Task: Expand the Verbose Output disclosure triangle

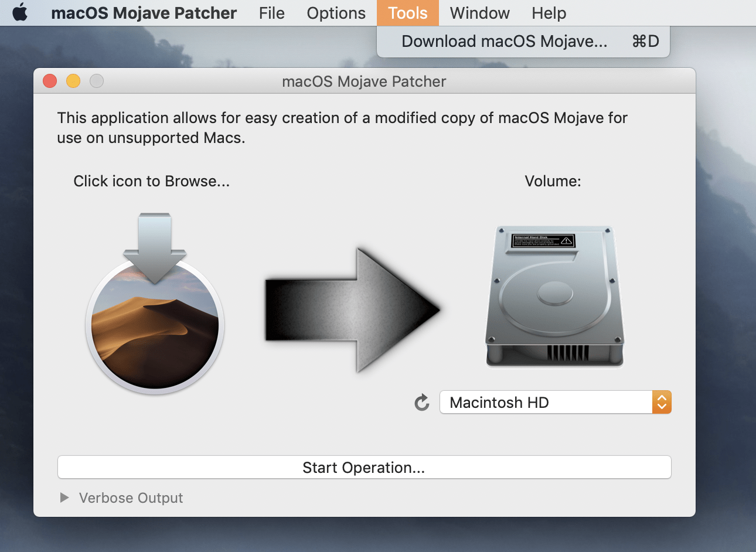Action: 64,498
